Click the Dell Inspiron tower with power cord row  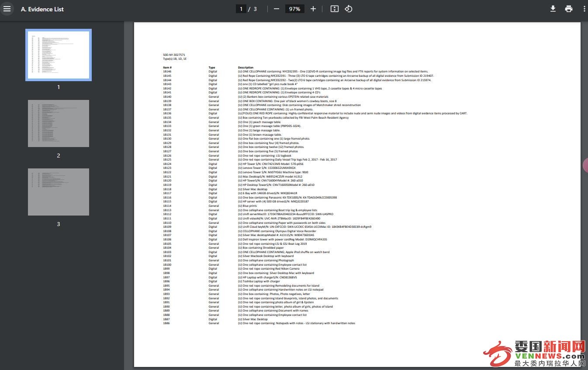pos(282,240)
